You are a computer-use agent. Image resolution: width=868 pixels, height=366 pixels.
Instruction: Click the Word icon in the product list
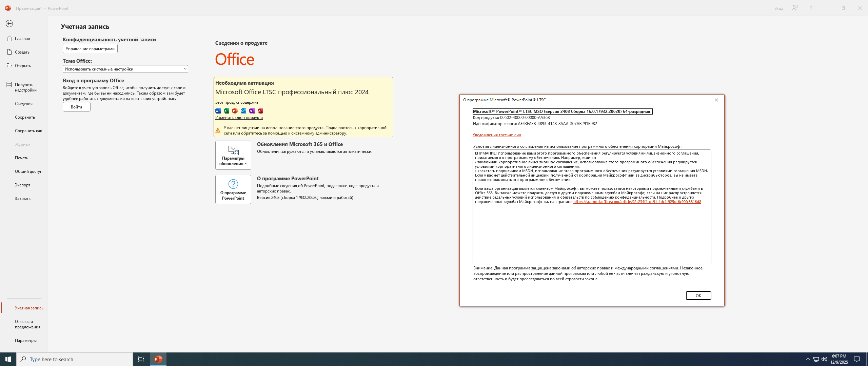[218, 111]
